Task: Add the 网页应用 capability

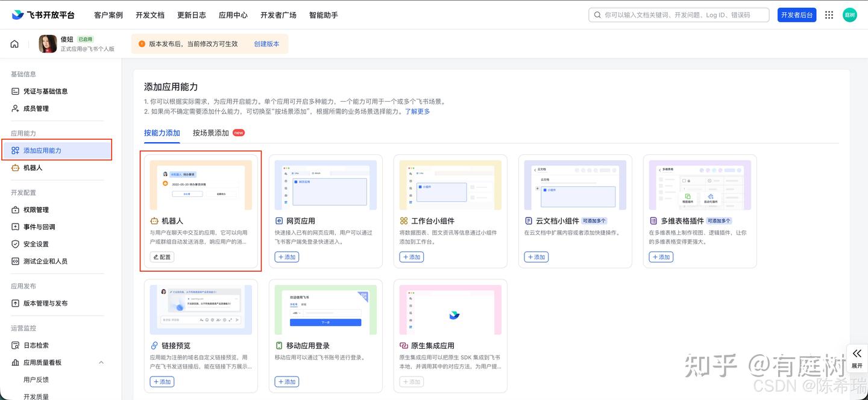Action: pyautogui.click(x=287, y=257)
